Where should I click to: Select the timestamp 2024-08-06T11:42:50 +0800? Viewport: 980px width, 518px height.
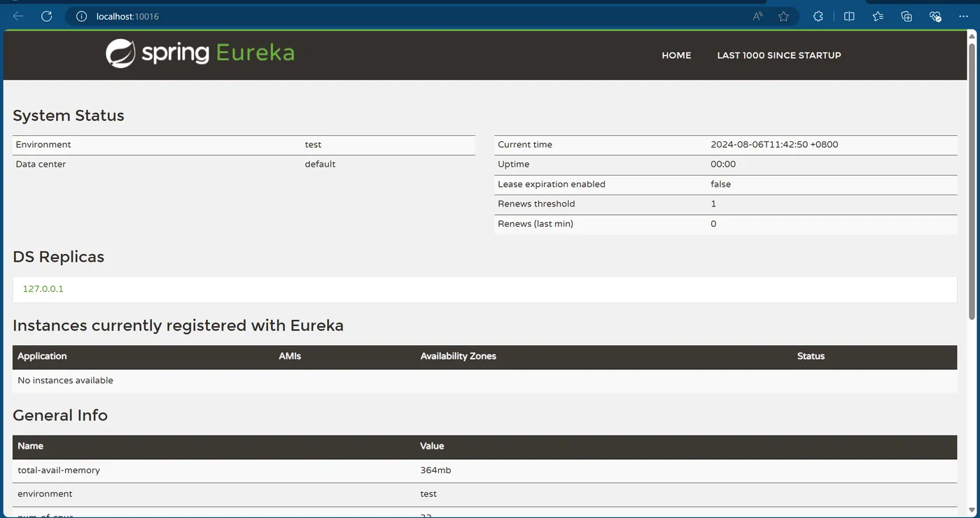coord(774,144)
